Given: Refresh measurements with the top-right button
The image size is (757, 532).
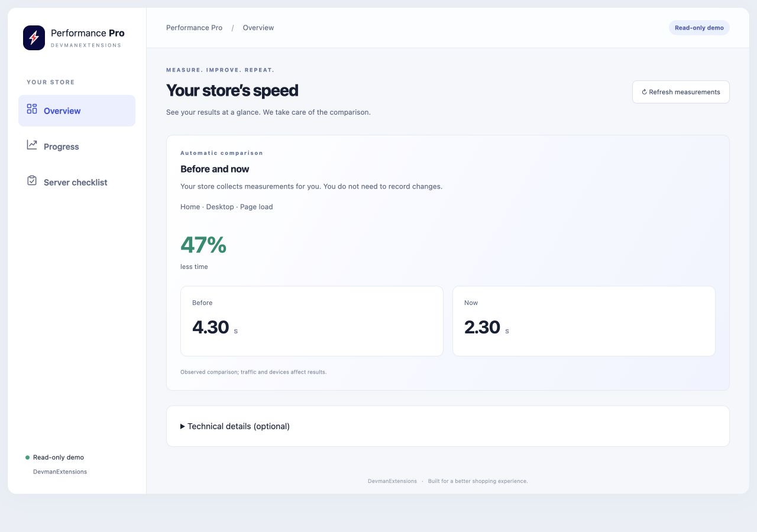Looking at the screenshot, I should click(x=681, y=92).
